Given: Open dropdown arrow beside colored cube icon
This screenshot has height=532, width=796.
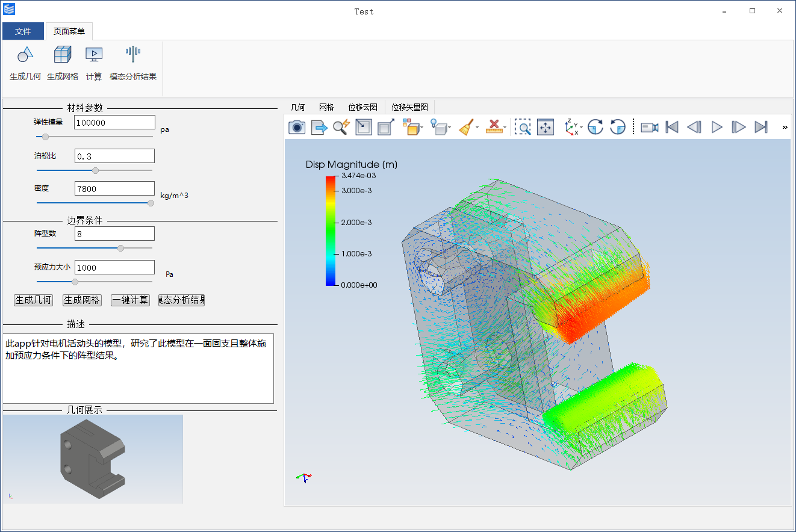Looking at the screenshot, I should click(422, 128).
